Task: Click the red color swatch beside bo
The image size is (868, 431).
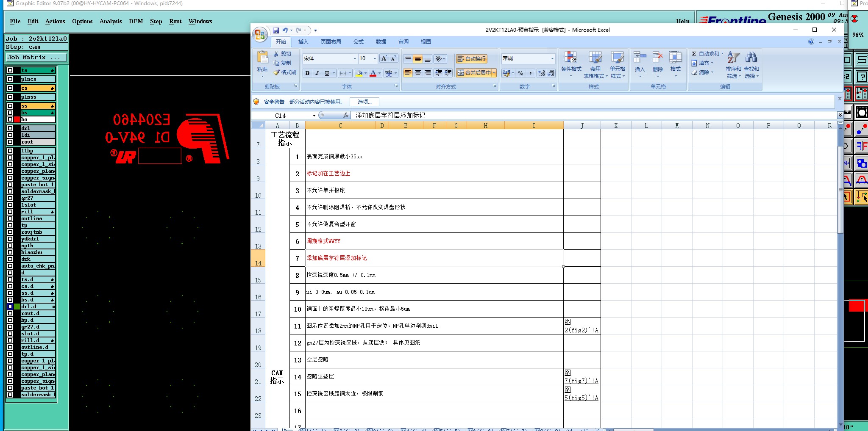Action: [17, 119]
